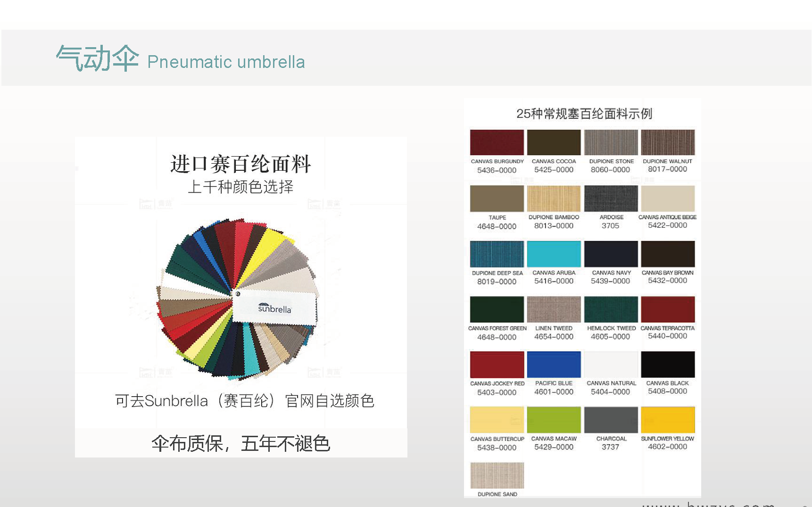This screenshot has width=812, height=507.
Task: Select the Canvas Navy swatch
Action: coord(611,254)
